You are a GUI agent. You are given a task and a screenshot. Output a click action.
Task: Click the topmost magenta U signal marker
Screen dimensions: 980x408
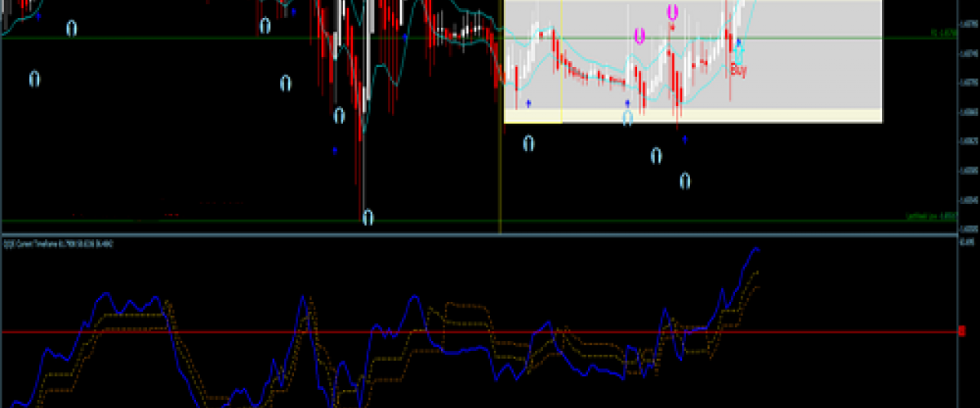(x=672, y=12)
